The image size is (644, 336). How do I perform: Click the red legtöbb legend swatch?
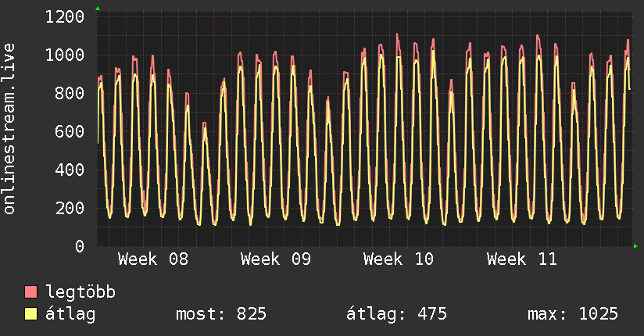click(x=31, y=293)
